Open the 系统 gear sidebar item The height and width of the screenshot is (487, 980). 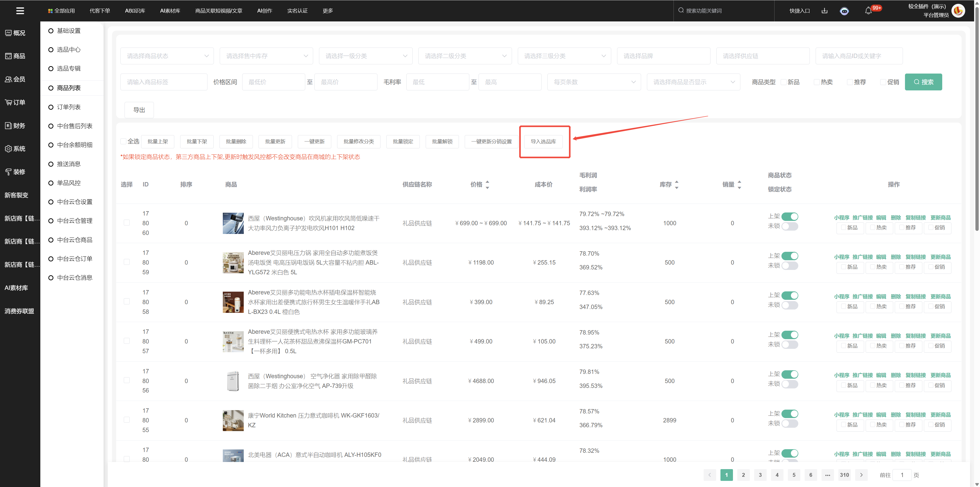click(15, 148)
